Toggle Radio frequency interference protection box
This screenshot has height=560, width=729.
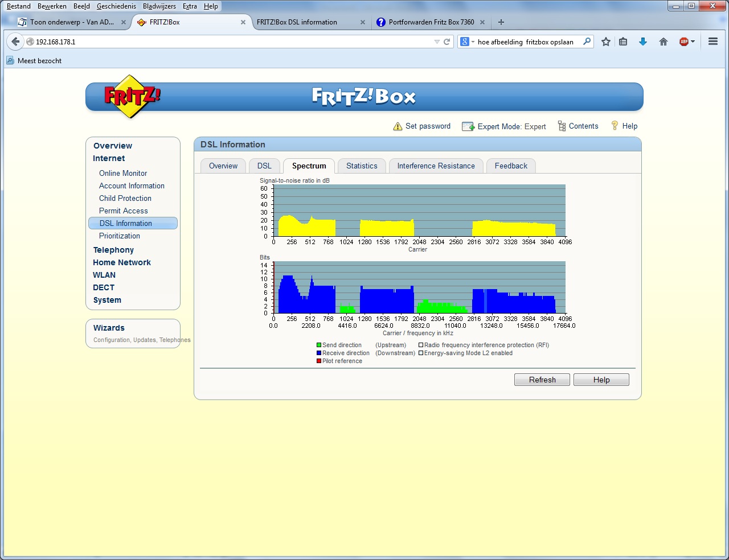coord(421,345)
